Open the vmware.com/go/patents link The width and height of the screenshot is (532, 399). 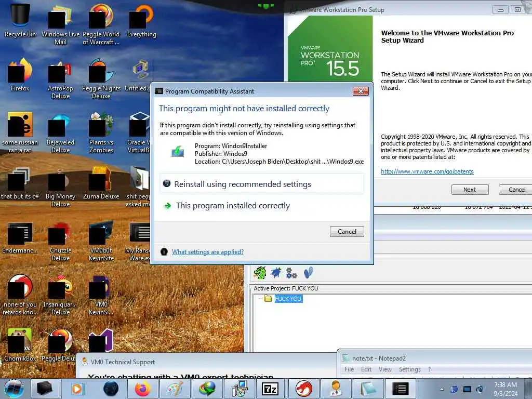(427, 171)
